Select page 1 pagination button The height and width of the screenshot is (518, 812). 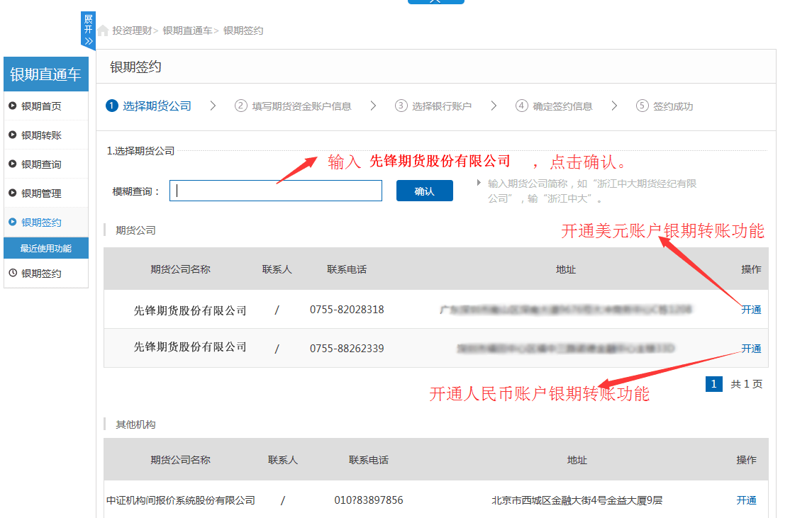[x=713, y=384]
